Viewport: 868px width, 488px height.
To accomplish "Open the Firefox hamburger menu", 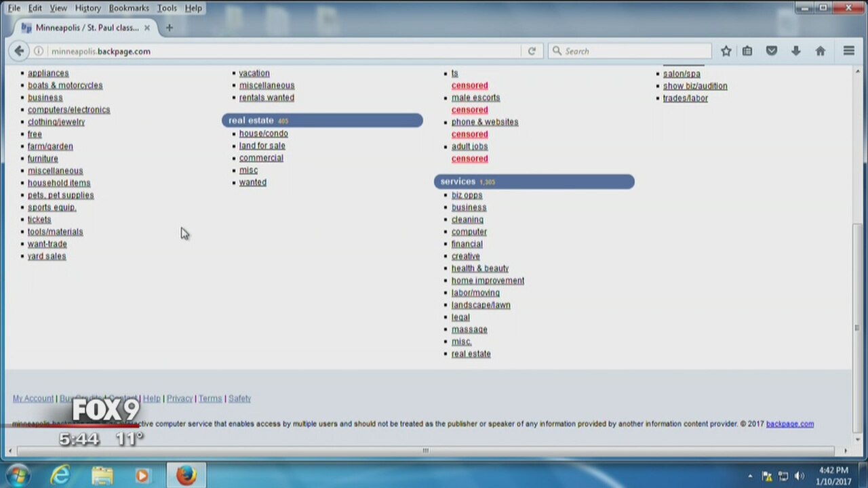I will (x=848, y=51).
